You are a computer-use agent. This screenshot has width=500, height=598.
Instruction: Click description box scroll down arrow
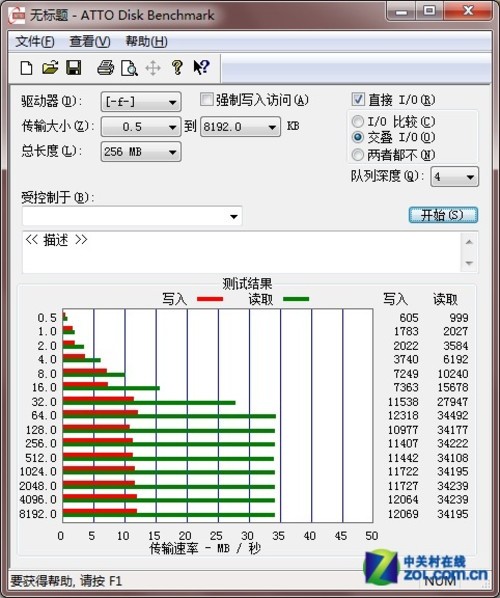tap(469, 263)
